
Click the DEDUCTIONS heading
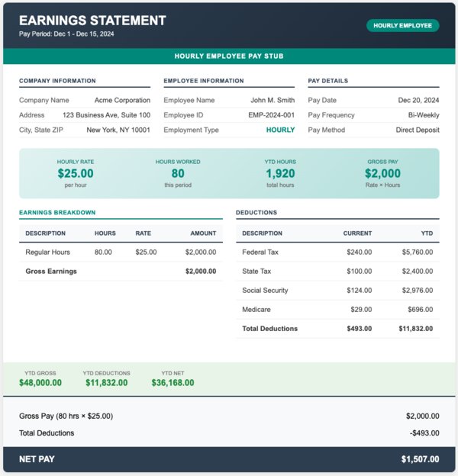pos(256,213)
